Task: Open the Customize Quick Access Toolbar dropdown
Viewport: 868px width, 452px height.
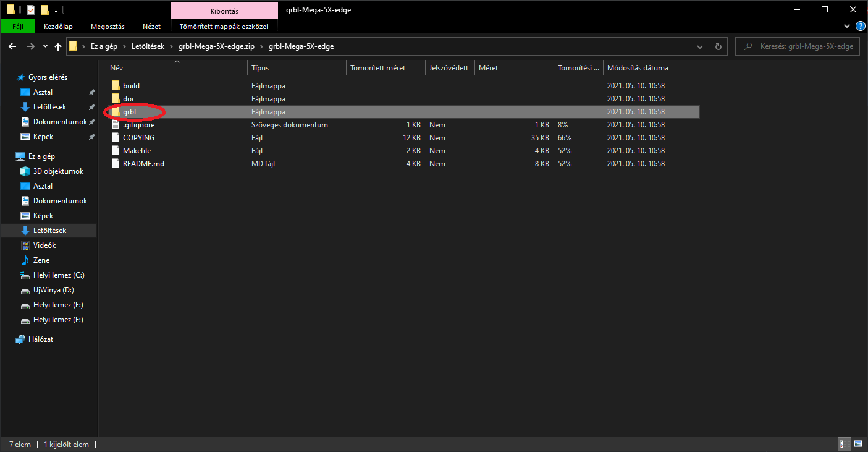Action: click(56, 11)
